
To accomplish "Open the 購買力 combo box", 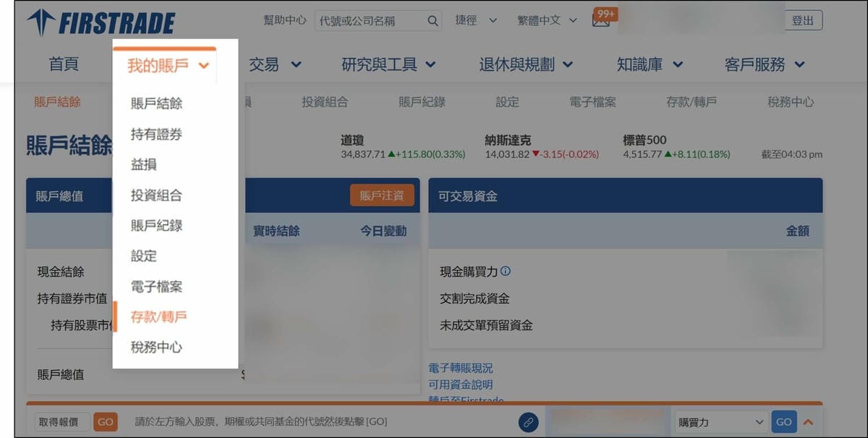I will [720, 422].
